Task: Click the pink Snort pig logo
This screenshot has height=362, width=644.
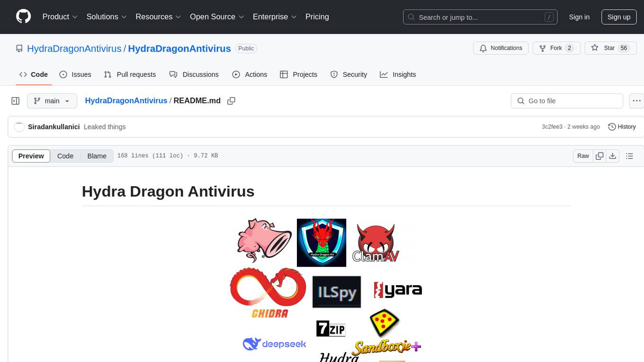Action: 264,240
